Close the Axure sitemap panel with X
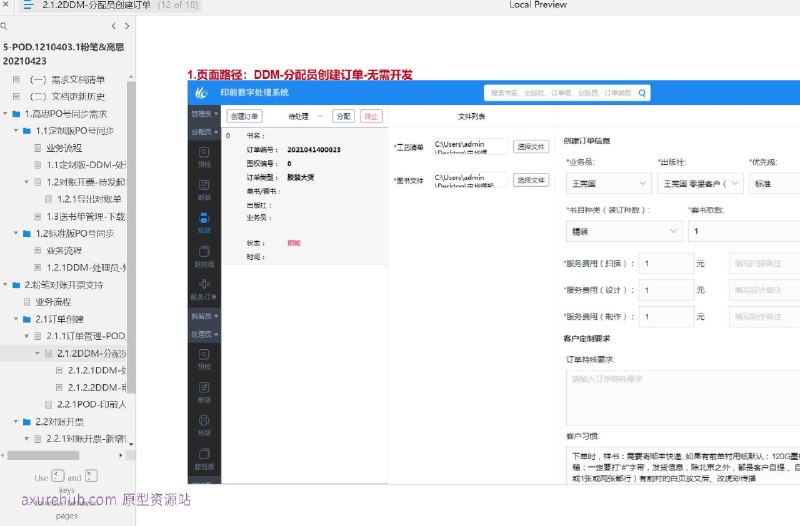The height and width of the screenshot is (526, 800). pyautogui.click(x=6, y=4)
